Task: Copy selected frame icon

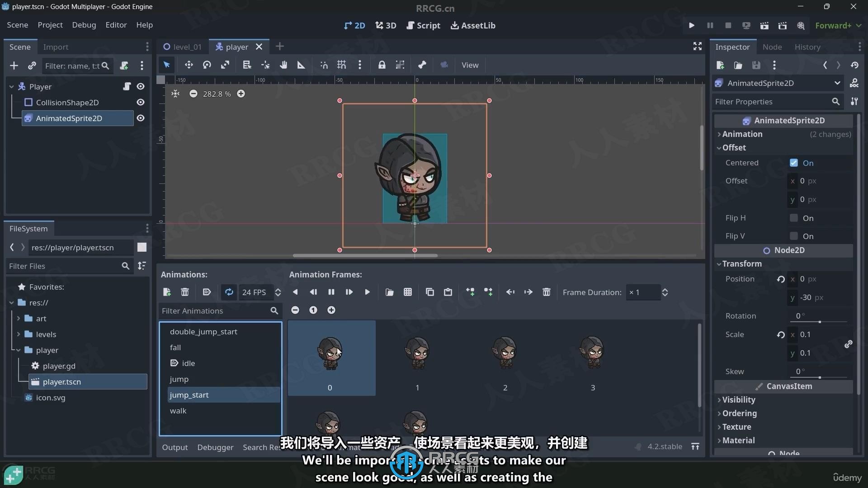Action: pyautogui.click(x=430, y=292)
